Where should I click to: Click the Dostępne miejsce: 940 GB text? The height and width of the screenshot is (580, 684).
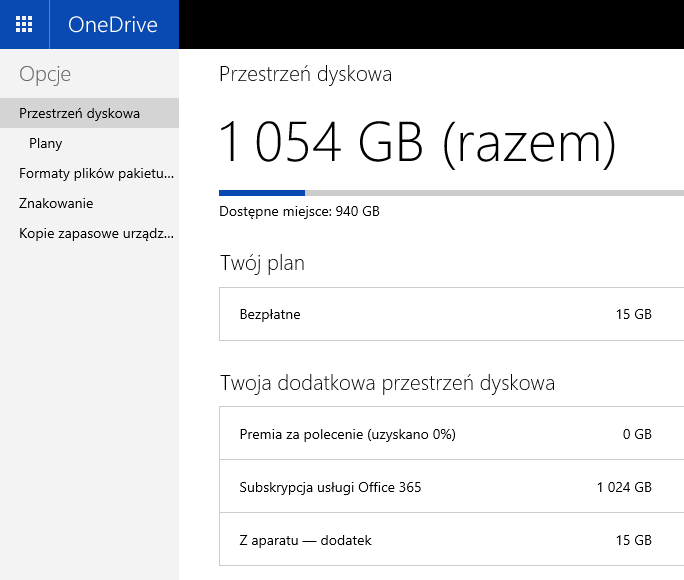(x=299, y=211)
